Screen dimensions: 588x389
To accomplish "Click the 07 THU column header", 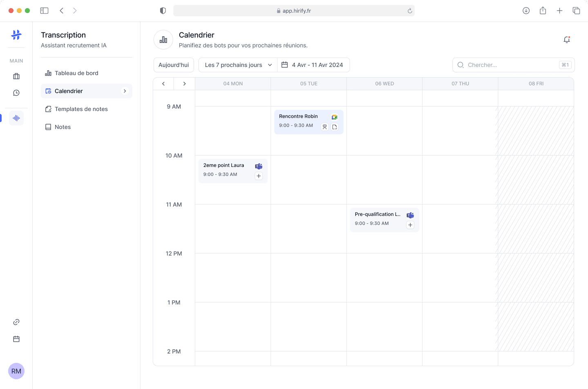I will pyautogui.click(x=460, y=84).
